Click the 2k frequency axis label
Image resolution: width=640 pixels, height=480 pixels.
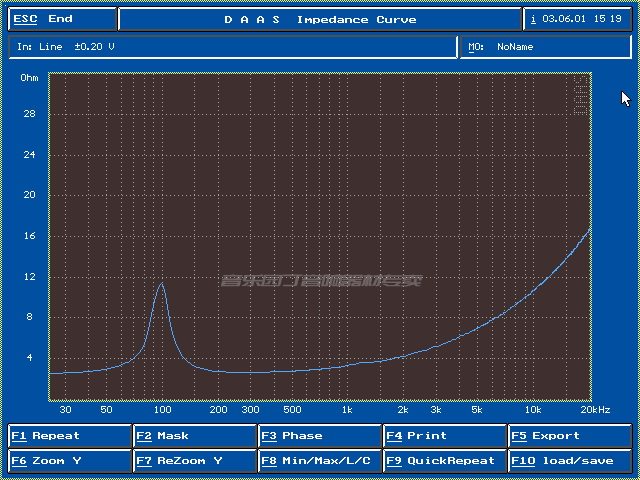pos(403,409)
